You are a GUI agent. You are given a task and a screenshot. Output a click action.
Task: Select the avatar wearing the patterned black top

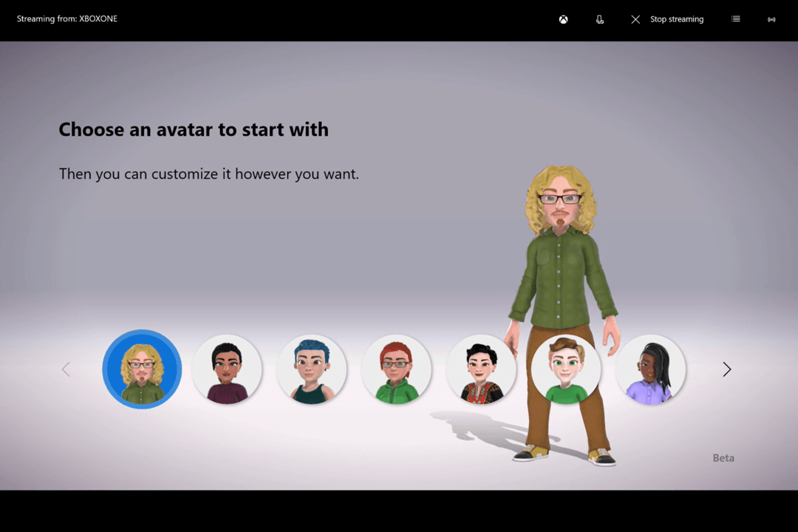click(x=482, y=369)
